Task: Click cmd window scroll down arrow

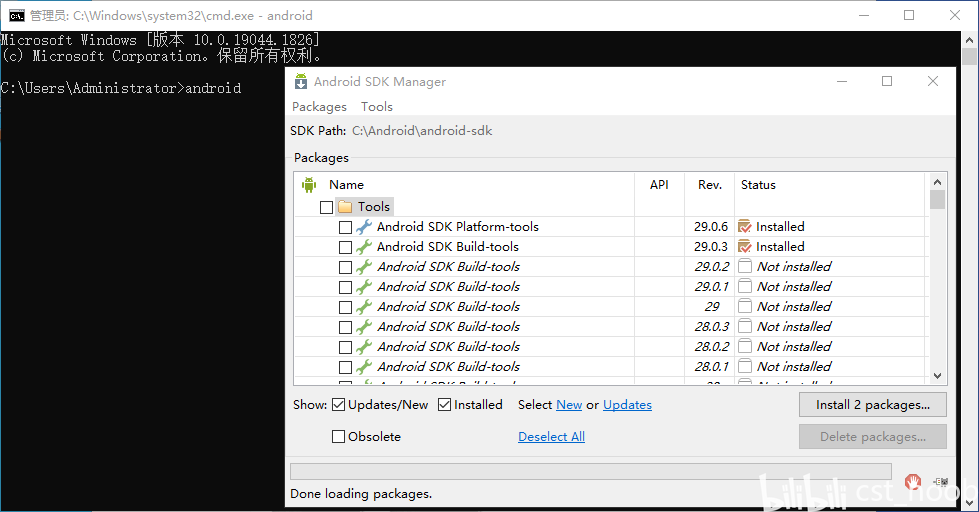Action: (x=969, y=502)
